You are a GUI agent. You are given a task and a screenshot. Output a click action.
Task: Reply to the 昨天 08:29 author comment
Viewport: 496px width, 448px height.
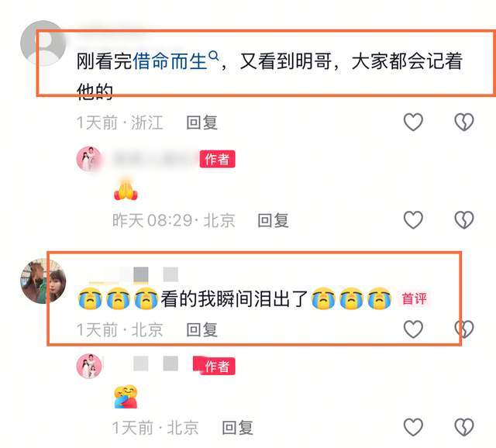273,220
